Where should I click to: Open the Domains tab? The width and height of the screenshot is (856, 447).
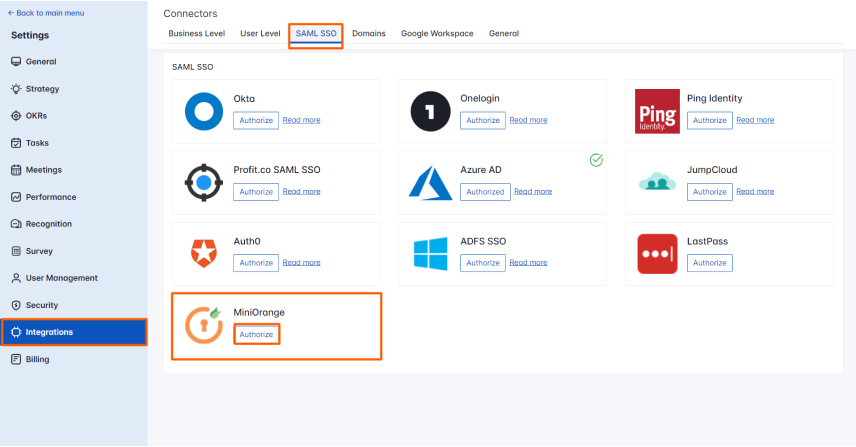[x=368, y=33]
